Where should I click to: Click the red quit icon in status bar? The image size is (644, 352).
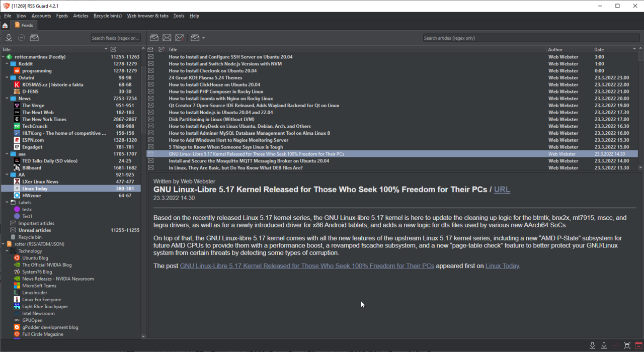(638, 345)
